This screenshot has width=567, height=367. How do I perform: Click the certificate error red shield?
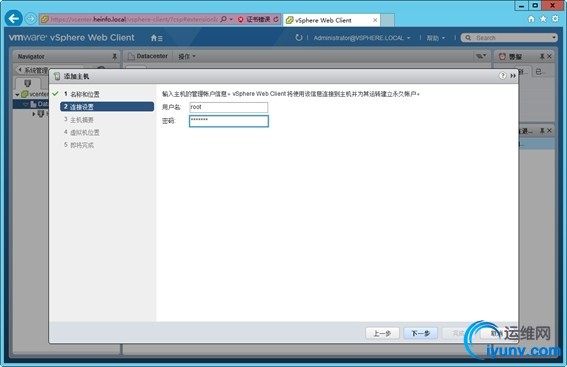pos(240,19)
